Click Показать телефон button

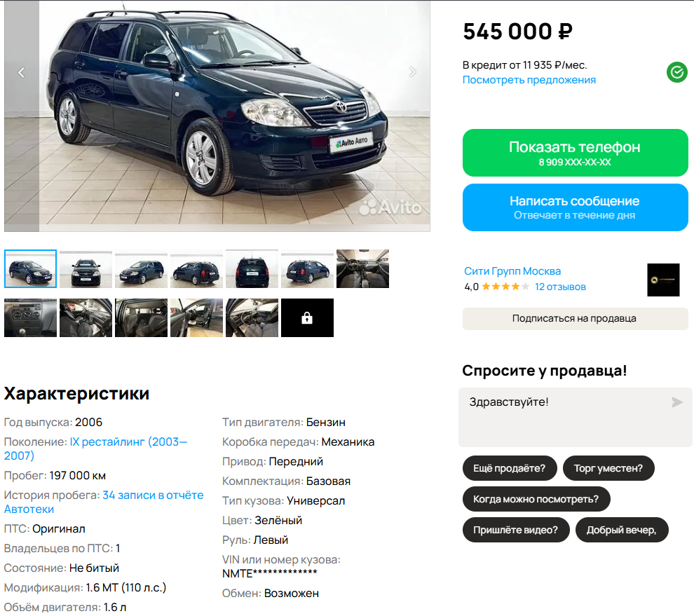[575, 153]
